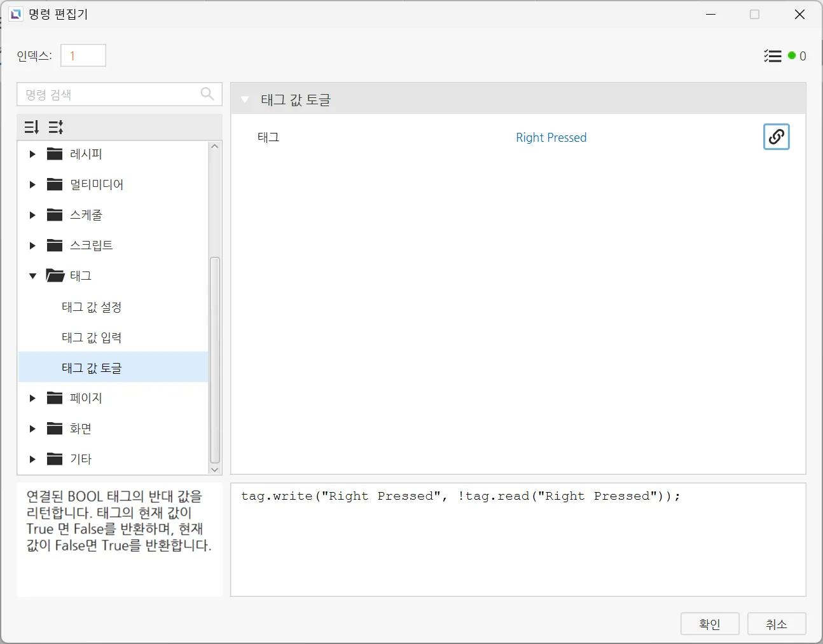Click the green status dot indicator
823x644 pixels.
792,56
